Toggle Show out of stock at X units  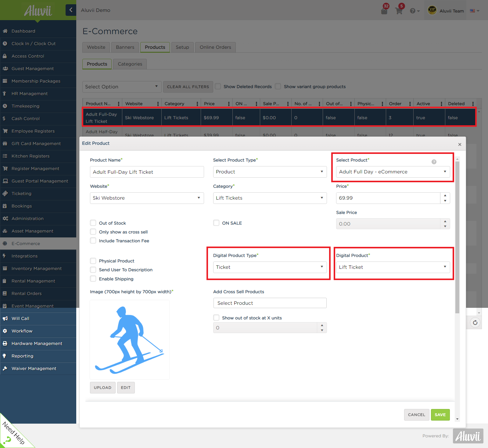tap(216, 318)
